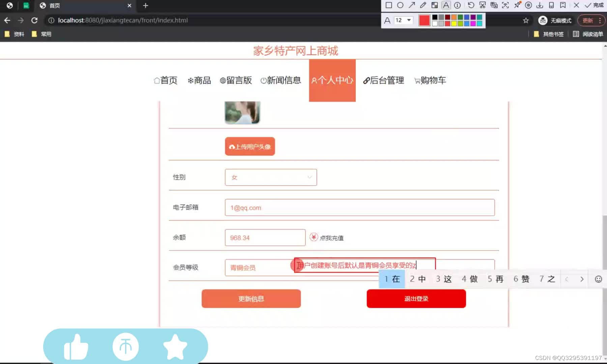607x364 pixels.
Task: Close the 首页 browser tab
Action: (x=129, y=5)
